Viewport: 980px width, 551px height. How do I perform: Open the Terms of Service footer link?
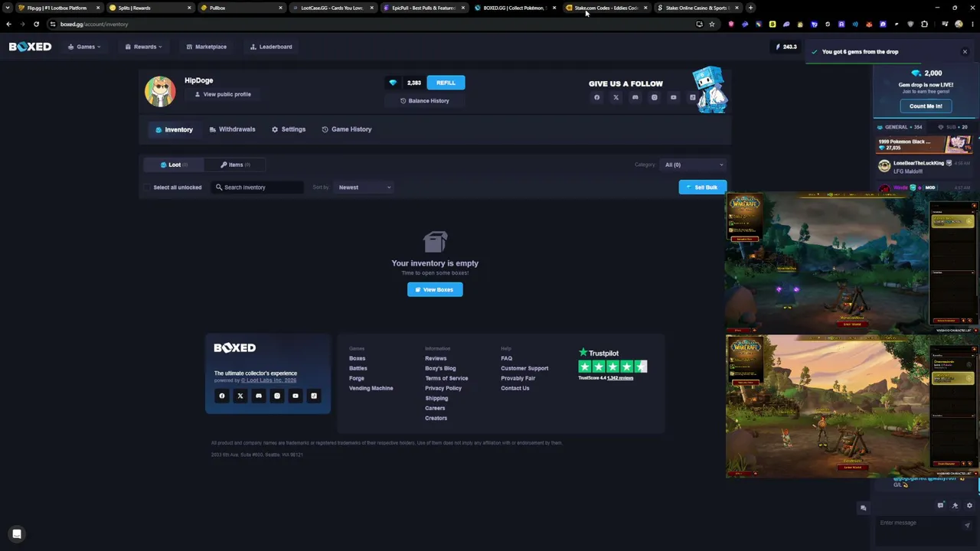pyautogui.click(x=446, y=378)
